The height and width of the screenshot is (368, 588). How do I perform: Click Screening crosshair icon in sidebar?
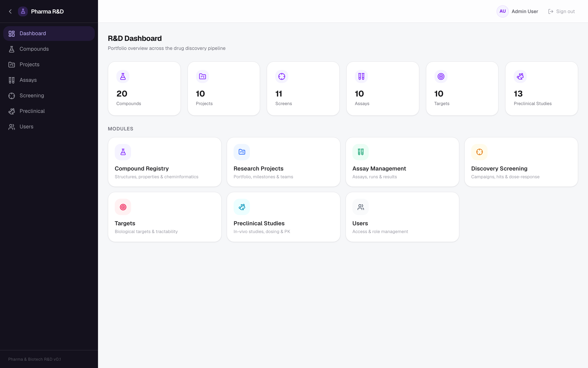point(12,96)
